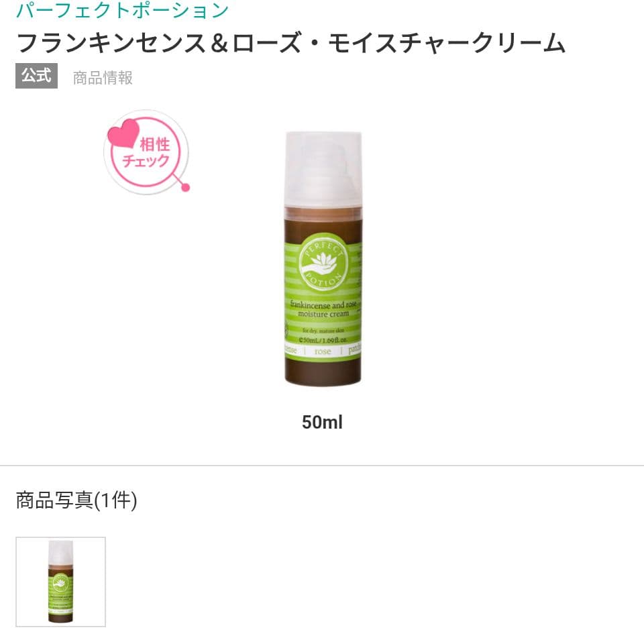Click the 'for dry mature skin' label line

tap(323, 331)
